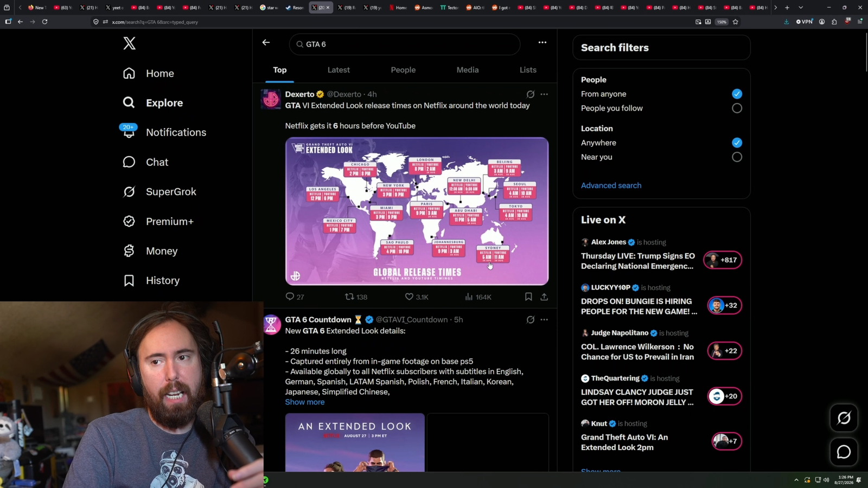868x488 pixels.
Task: Click the browser VPN indicator
Action: (805, 22)
